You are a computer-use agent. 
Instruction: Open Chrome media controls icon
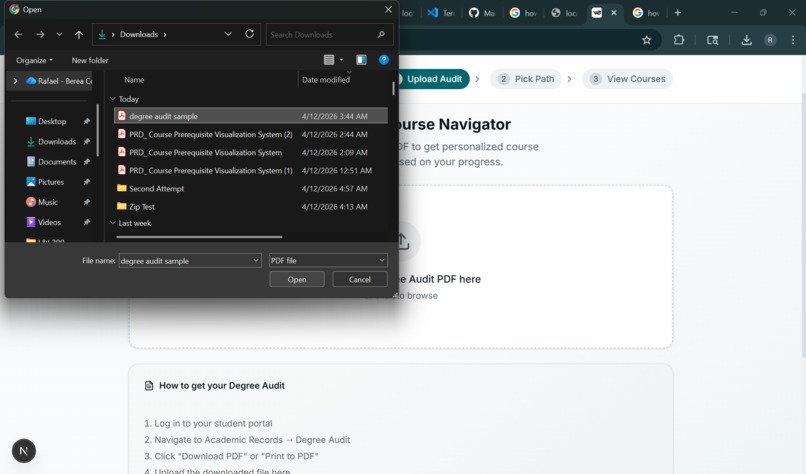click(712, 40)
